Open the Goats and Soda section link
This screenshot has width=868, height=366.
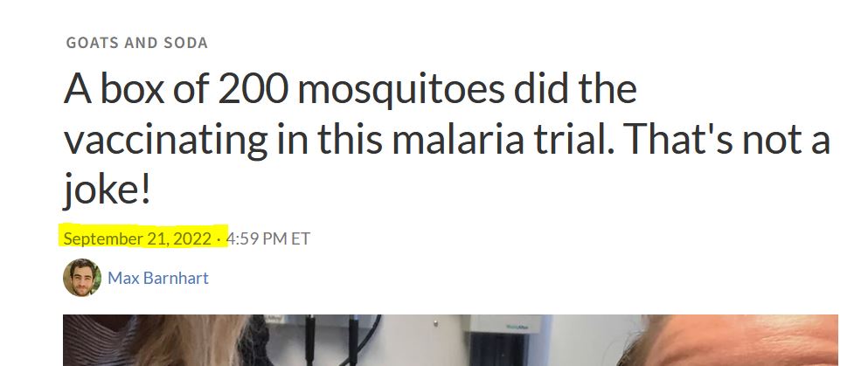[136, 43]
